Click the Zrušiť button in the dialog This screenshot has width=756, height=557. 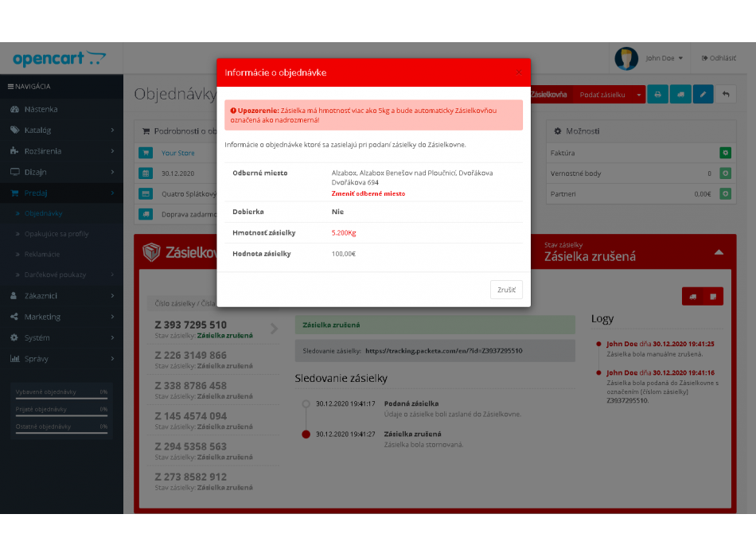[x=506, y=290]
